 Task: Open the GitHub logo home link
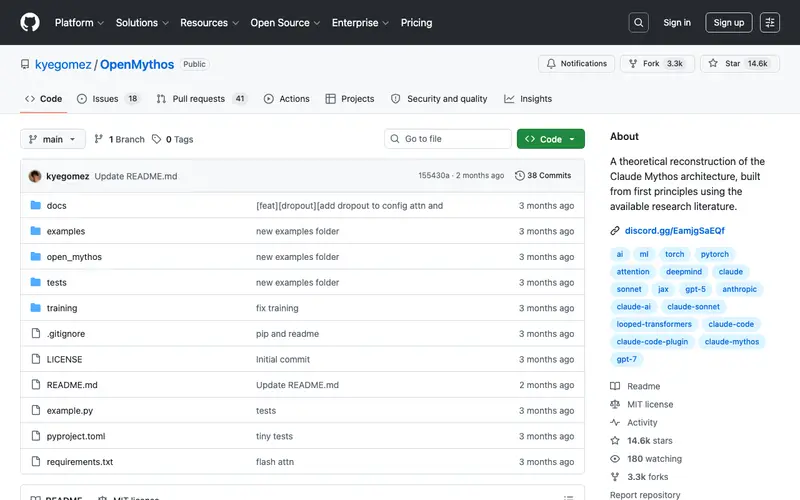click(30, 22)
